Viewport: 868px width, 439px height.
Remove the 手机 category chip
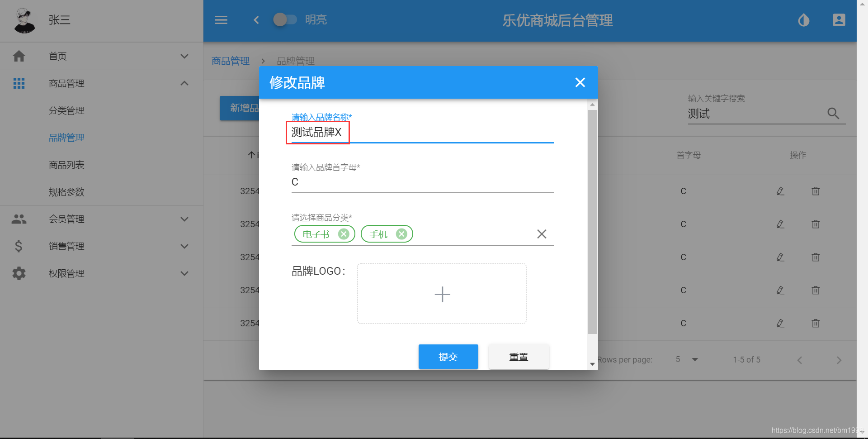[401, 234]
